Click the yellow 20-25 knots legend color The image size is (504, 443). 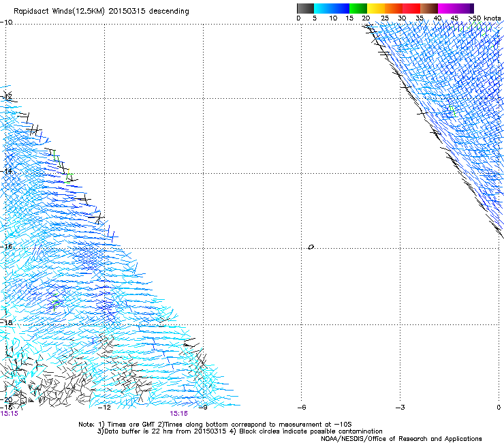point(376,8)
